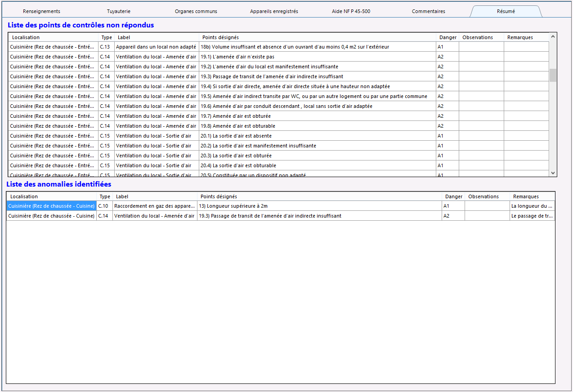Select the Résumé tab
Viewport: 573px width, 392px height.
[506, 11]
